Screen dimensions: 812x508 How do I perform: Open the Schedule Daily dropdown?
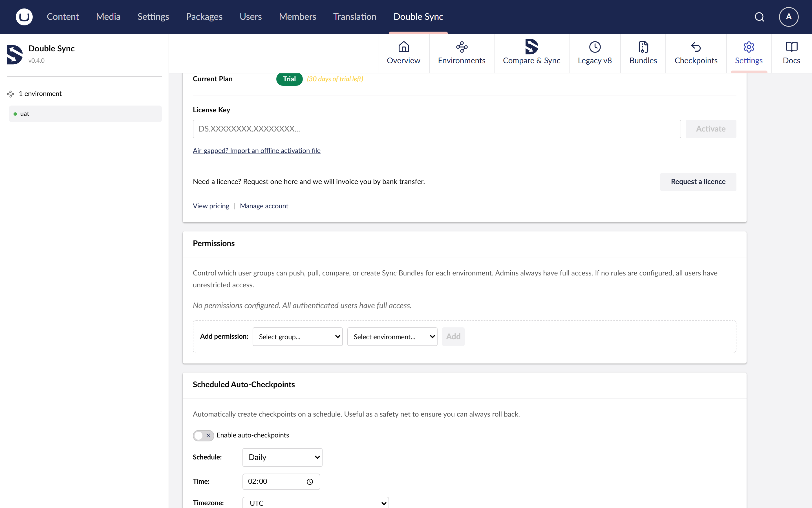click(x=283, y=457)
